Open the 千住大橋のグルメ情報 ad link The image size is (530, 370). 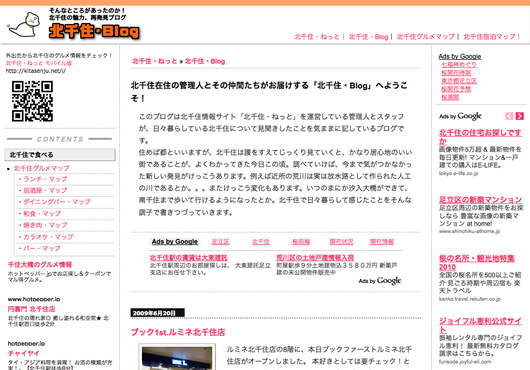pyautogui.click(x=40, y=265)
